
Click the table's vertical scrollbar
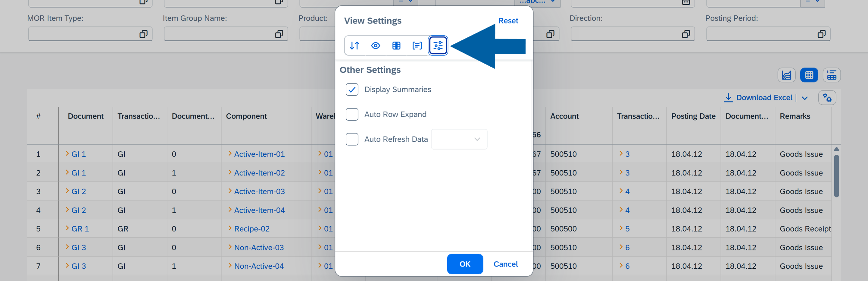point(836,175)
